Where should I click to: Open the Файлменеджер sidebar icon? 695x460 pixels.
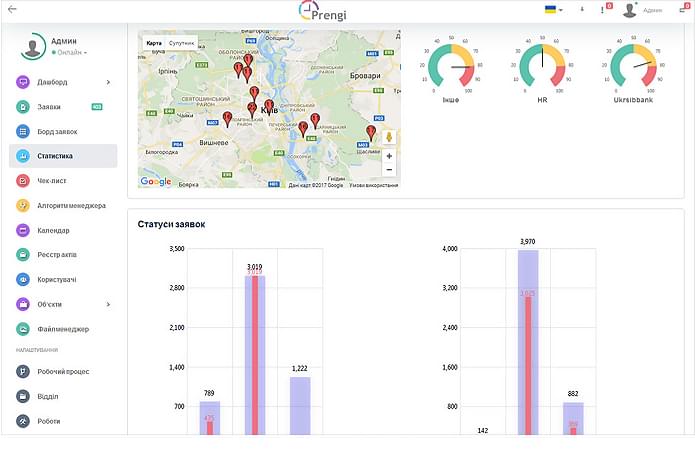pos(23,329)
